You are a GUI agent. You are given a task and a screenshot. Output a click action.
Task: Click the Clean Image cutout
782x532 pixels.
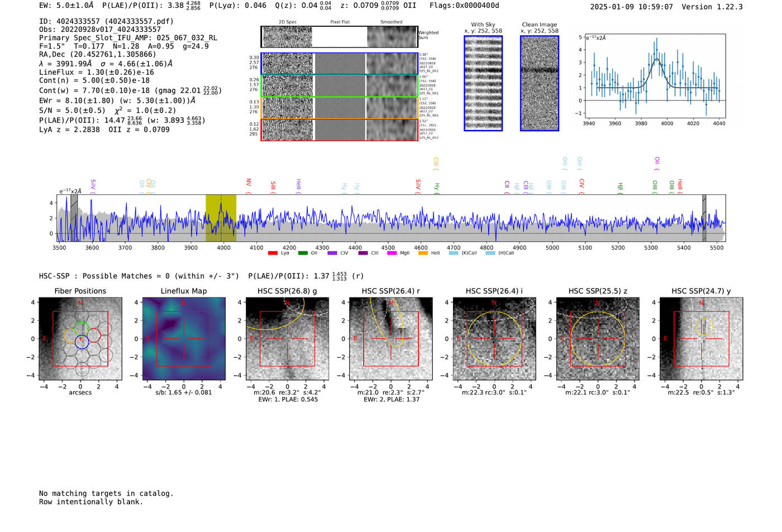(540, 83)
